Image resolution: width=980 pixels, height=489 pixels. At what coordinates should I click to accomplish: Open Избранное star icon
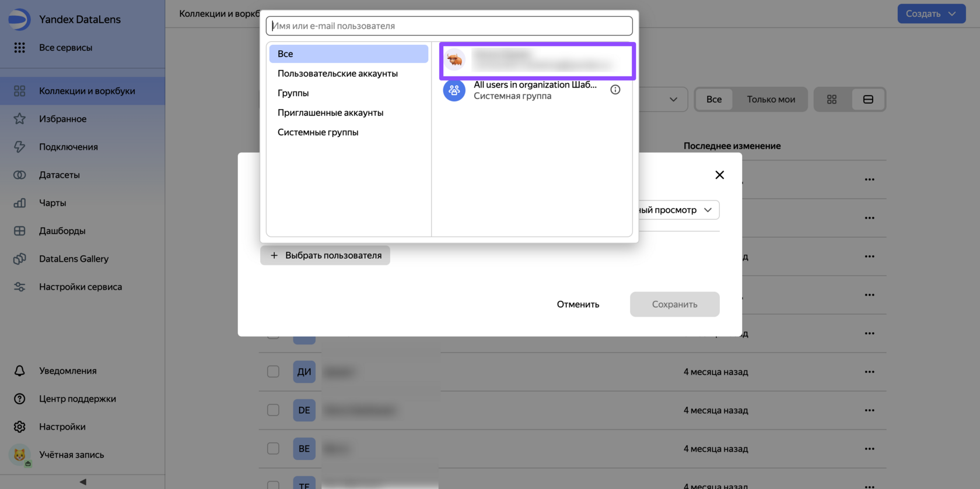click(x=19, y=119)
